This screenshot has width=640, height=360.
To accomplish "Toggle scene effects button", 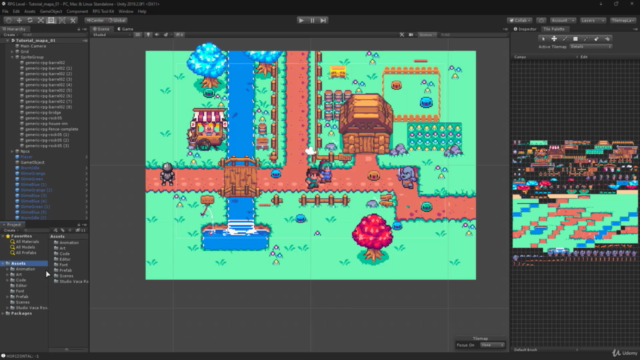I will click(166, 35).
